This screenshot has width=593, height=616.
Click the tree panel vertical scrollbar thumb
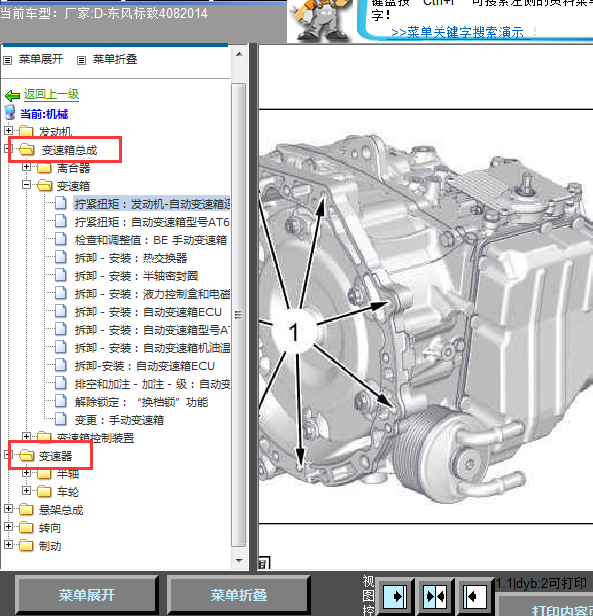coord(239,315)
